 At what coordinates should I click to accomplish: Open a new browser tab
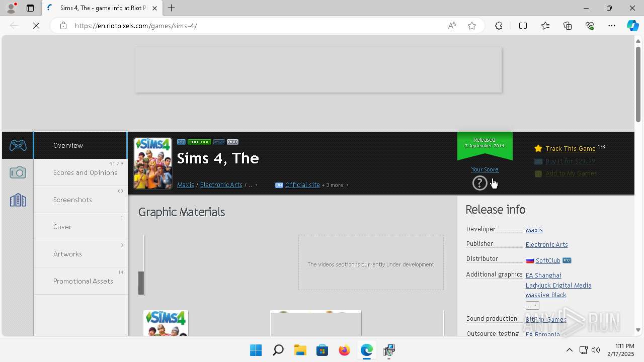click(x=172, y=8)
